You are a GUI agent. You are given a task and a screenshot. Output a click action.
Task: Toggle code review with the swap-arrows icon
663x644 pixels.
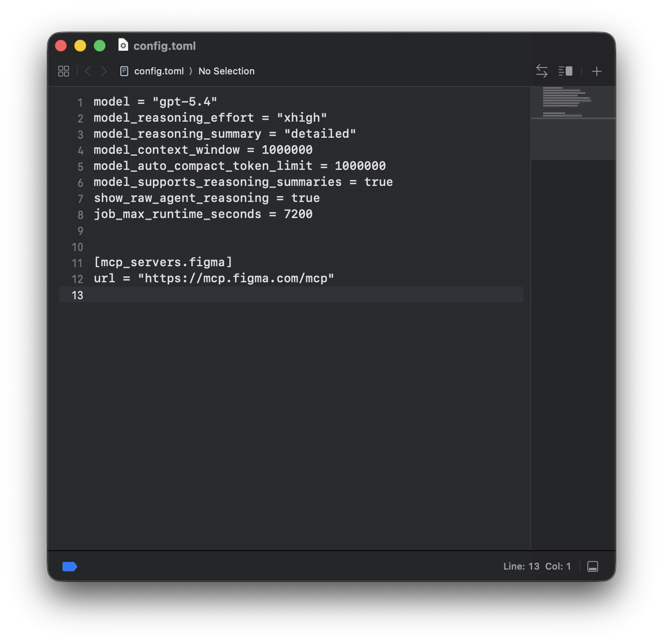tap(542, 71)
